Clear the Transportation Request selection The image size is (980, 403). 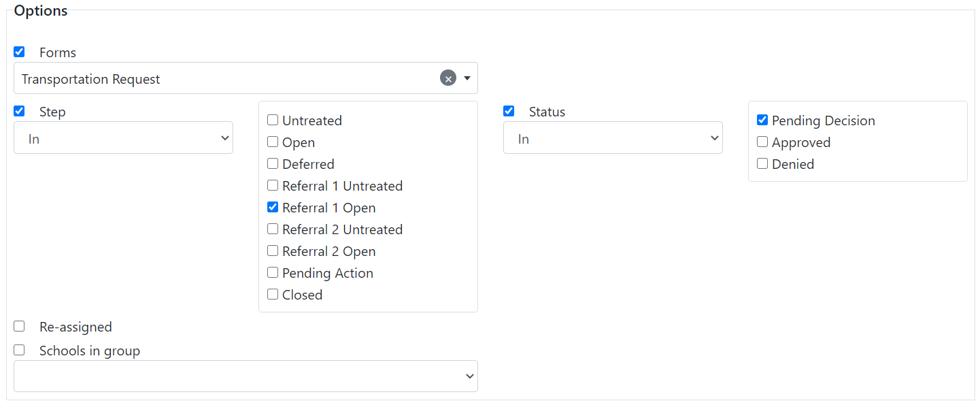447,78
